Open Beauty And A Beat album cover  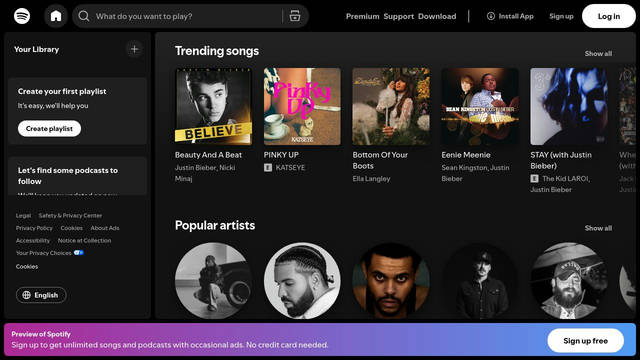tap(213, 107)
